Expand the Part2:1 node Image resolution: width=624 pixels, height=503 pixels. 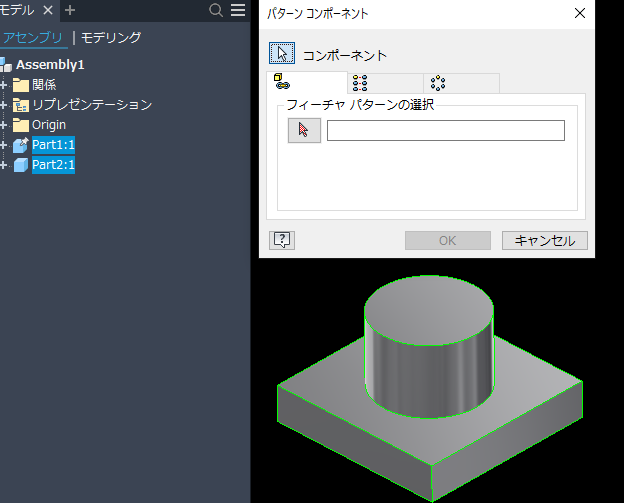[x=4, y=165]
